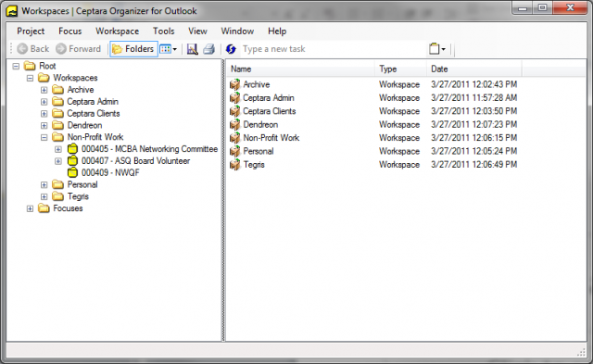Click the Type a new task field
Image resolution: width=593 pixels, height=364 pixels.
coord(333,49)
